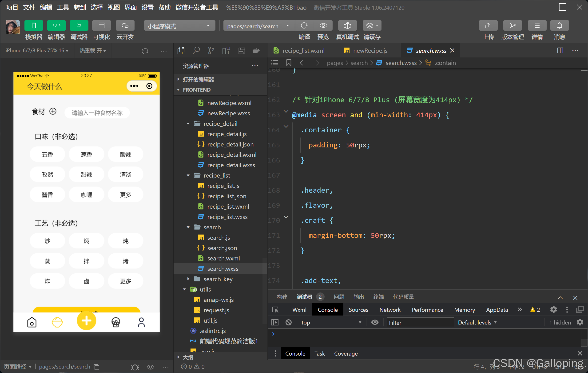Click the compile refresh icon
Image resolution: width=588 pixels, height=373 pixels.
point(304,25)
